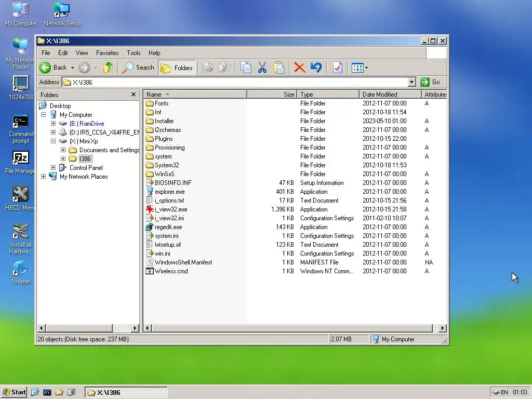Expand My Network Places tree node
Viewport: 532px width, 399px height.
(x=44, y=177)
